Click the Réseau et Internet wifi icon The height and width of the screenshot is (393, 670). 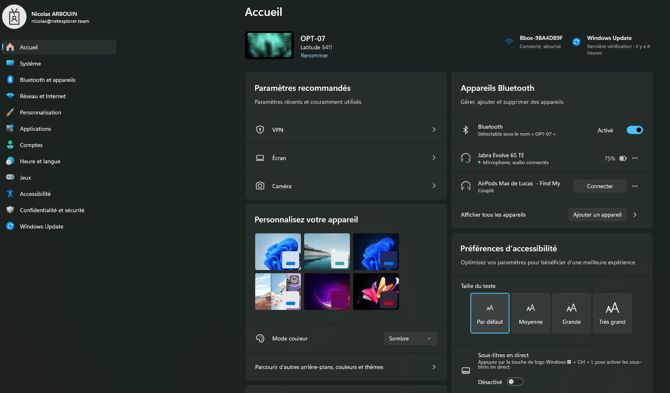point(10,96)
